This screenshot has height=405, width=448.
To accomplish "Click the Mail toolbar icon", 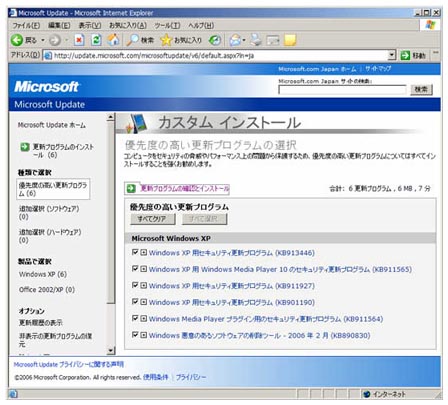I will point(235,40).
